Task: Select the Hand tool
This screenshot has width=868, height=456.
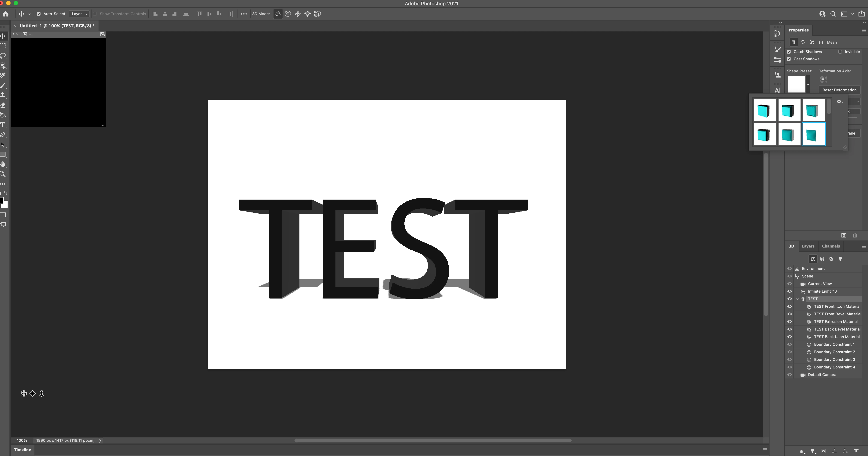Action: click(x=3, y=164)
